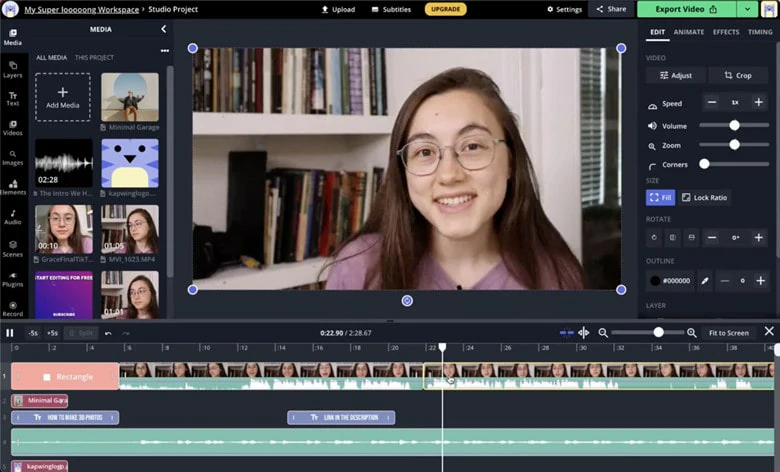Click the timeline split-at-playhead icon
780x472 pixels.
(584, 332)
